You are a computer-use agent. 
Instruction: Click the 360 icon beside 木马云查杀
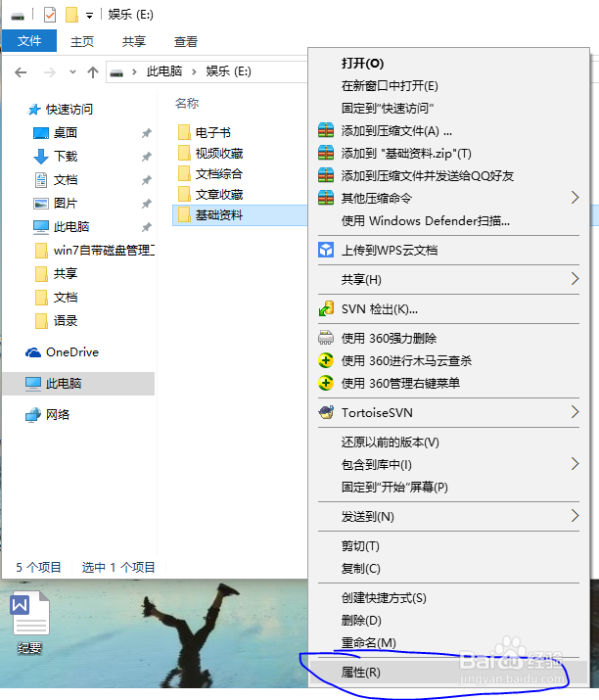pyautogui.click(x=326, y=360)
